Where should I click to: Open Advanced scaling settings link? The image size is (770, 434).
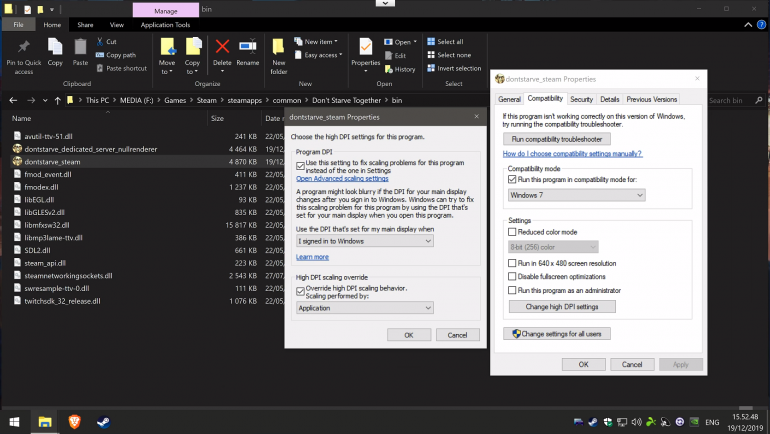341,178
